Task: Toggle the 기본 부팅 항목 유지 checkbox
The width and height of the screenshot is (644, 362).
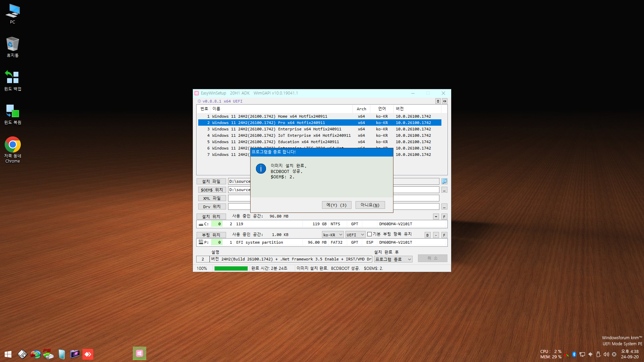Action: tap(369, 234)
